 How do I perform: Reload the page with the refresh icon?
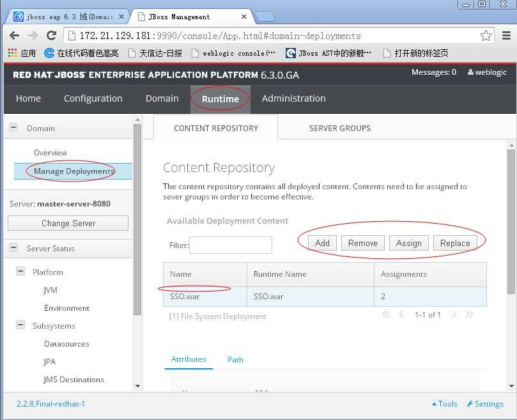(x=51, y=35)
